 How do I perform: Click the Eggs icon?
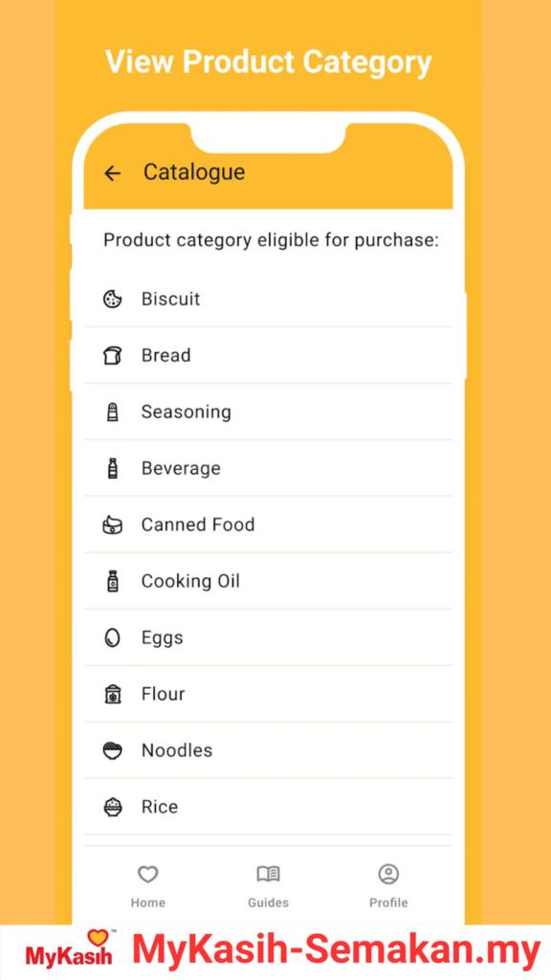point(113,637)
